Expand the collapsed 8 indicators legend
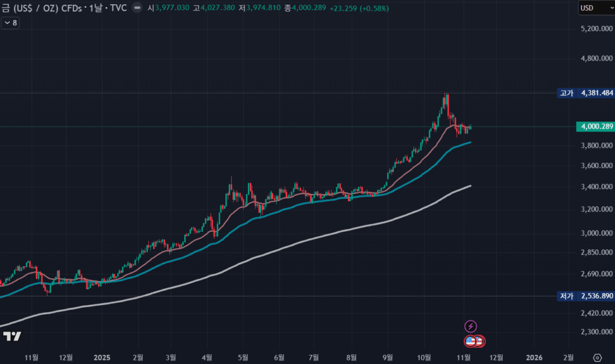The height and width of the screenshot is (364, 615). point(10,22)
